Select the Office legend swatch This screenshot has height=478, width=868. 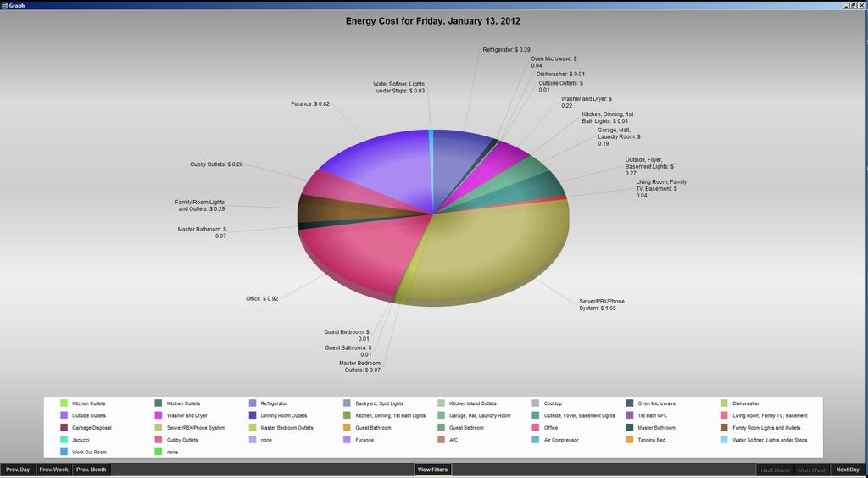coord(536,428)
